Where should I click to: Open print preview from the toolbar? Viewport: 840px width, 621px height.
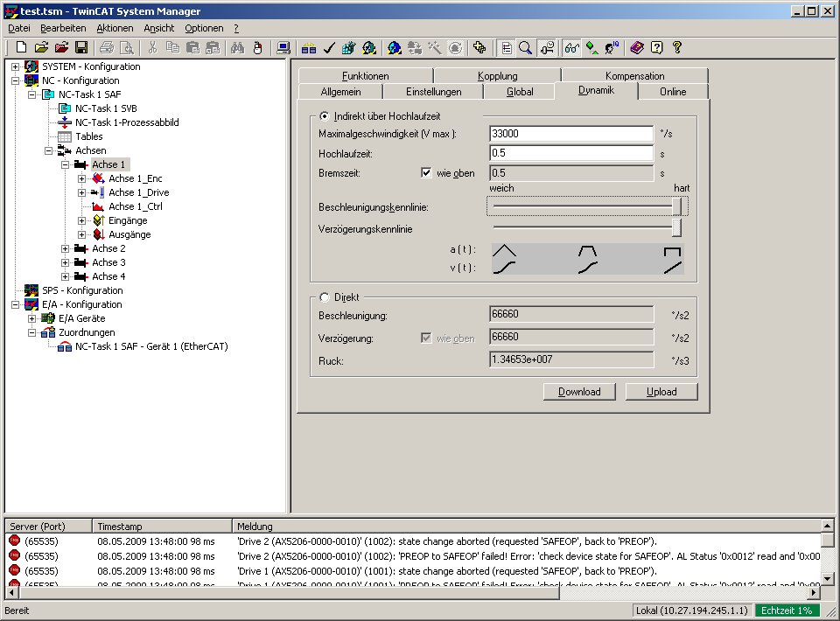pyautogui.click(x=127, y=47)
